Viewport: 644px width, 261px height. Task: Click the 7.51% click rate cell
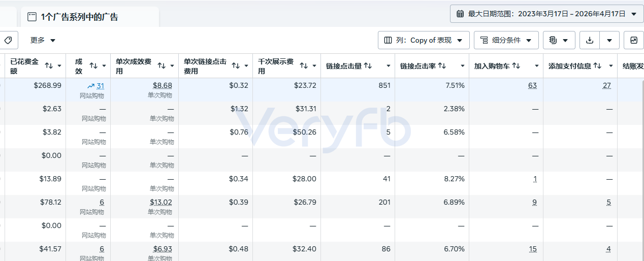pos(455,85)
